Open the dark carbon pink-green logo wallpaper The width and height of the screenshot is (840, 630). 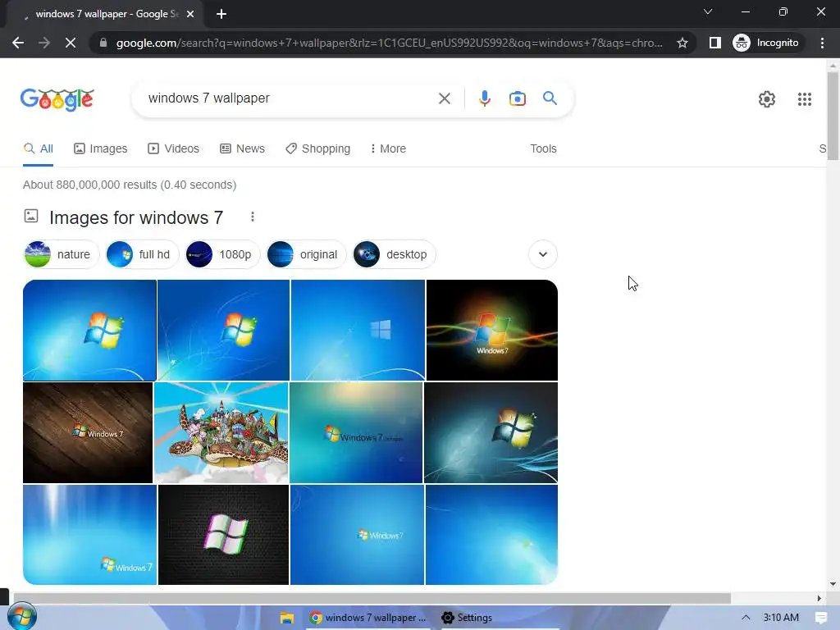coord(223,535)
